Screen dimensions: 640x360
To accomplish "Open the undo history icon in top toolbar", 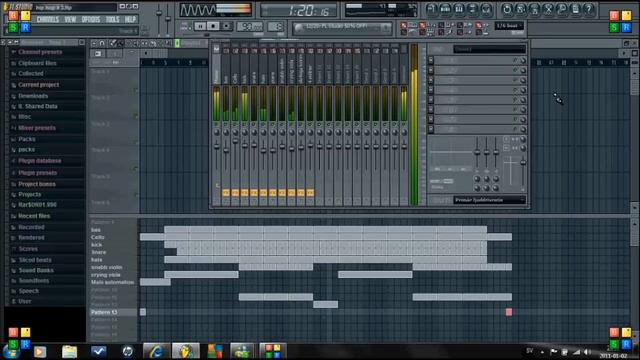I will [507, 9].
